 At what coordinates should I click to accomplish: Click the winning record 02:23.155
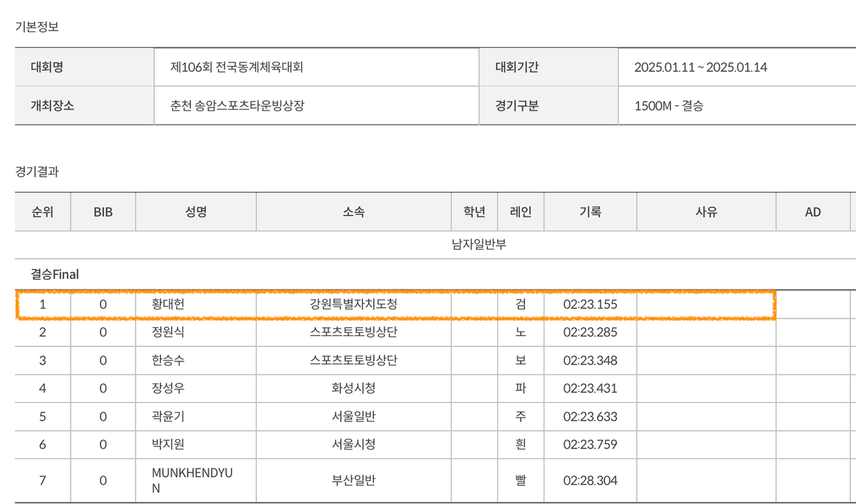click(590, 304)
